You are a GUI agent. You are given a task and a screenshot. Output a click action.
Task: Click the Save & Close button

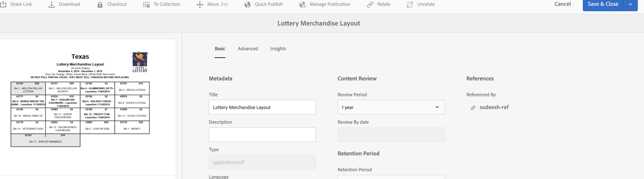click(603, 4)
